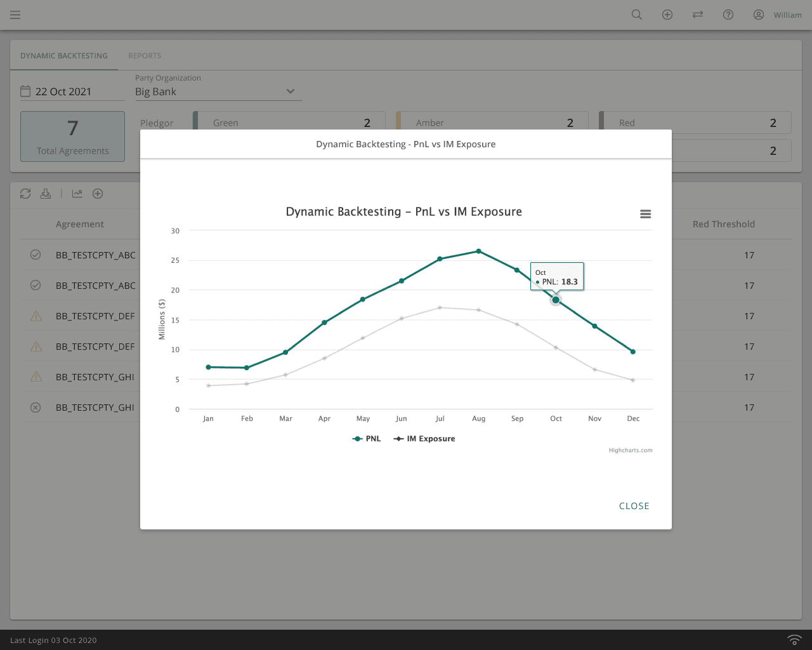Toggle the PNL series in legend
Viewport: 812px width, 650px height.
coord(367,439)
